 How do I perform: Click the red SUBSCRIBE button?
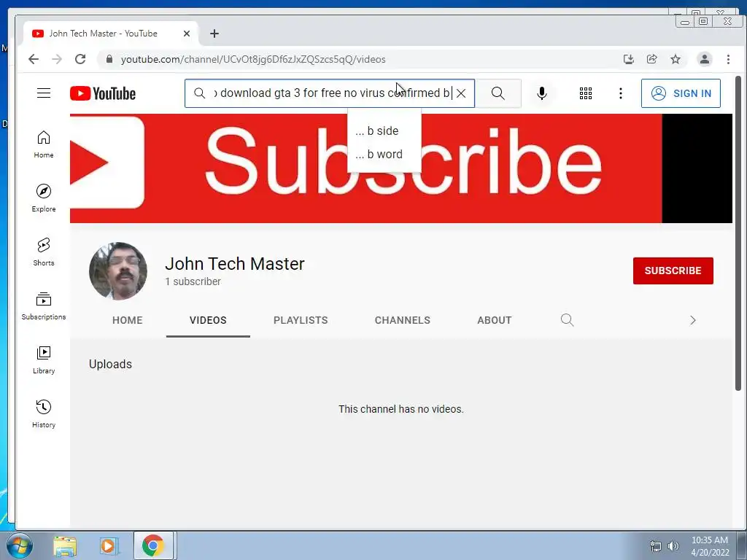[673, 271]
